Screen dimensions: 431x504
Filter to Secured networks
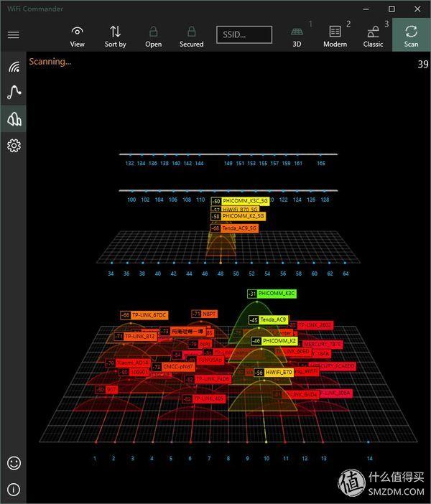point(191,37)
